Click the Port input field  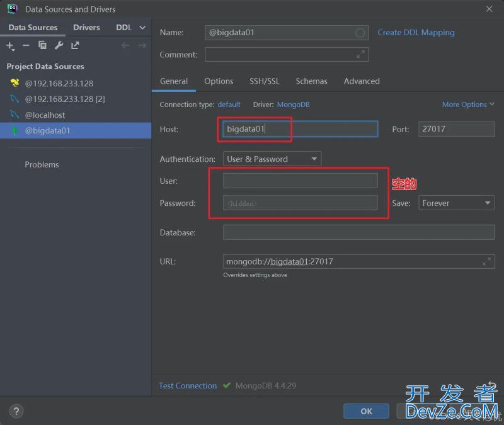pos(456,129)
